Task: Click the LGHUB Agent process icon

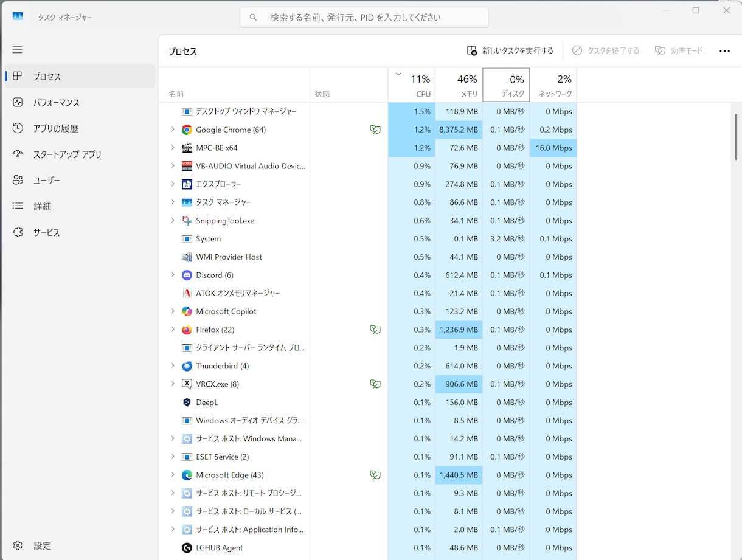Action: pos(187,548)
